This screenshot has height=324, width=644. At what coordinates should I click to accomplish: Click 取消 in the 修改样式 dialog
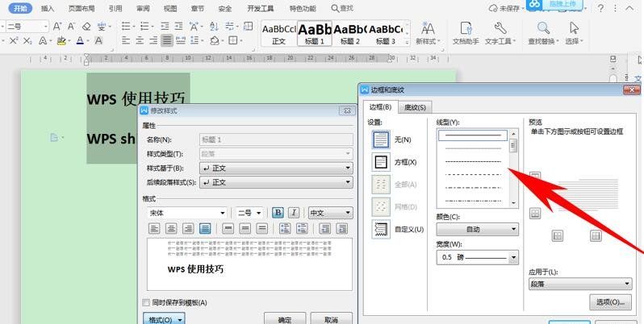pos(332,319)
